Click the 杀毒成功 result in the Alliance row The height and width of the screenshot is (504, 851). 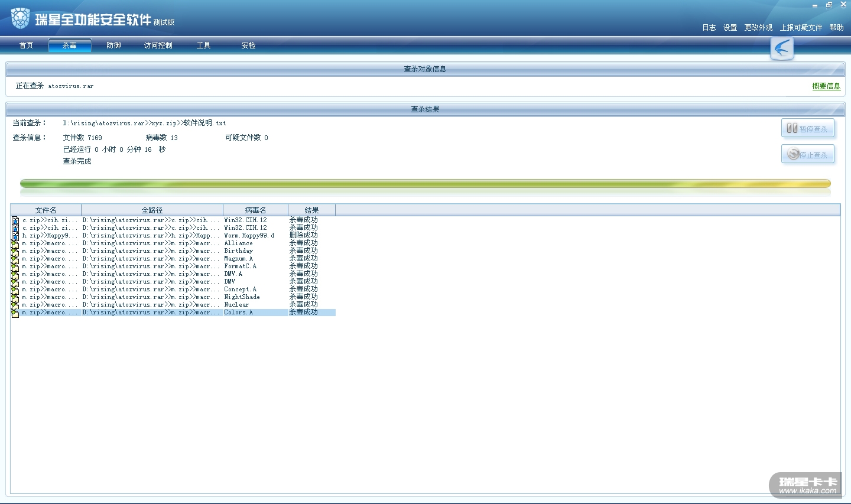pyautogui.click(x=304, y=243)
